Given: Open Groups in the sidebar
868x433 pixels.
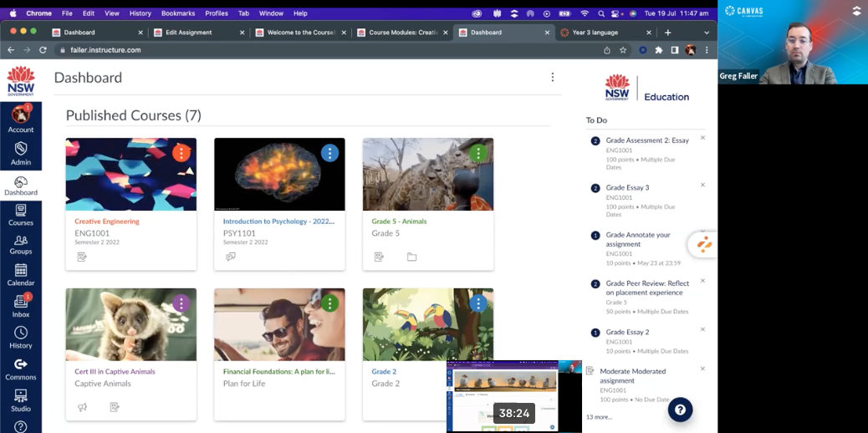Looking at the screenshot, I should click(20, 245).
